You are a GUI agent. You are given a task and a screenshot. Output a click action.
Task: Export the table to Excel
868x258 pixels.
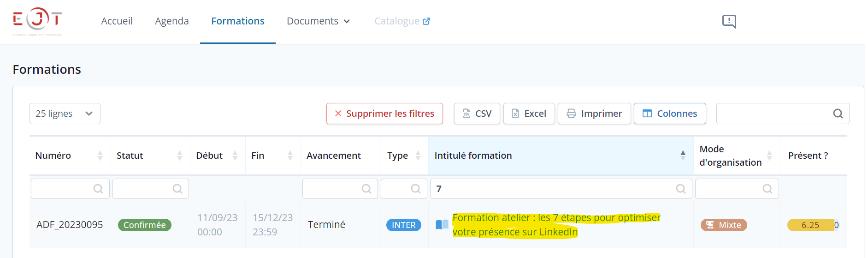tap(529, 114)
